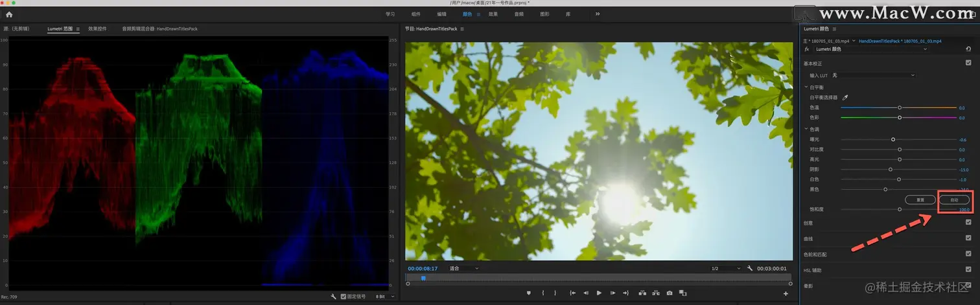Open the 音频剪辑混合器 panel tab

pyautogui.click(x=159, y=29)
